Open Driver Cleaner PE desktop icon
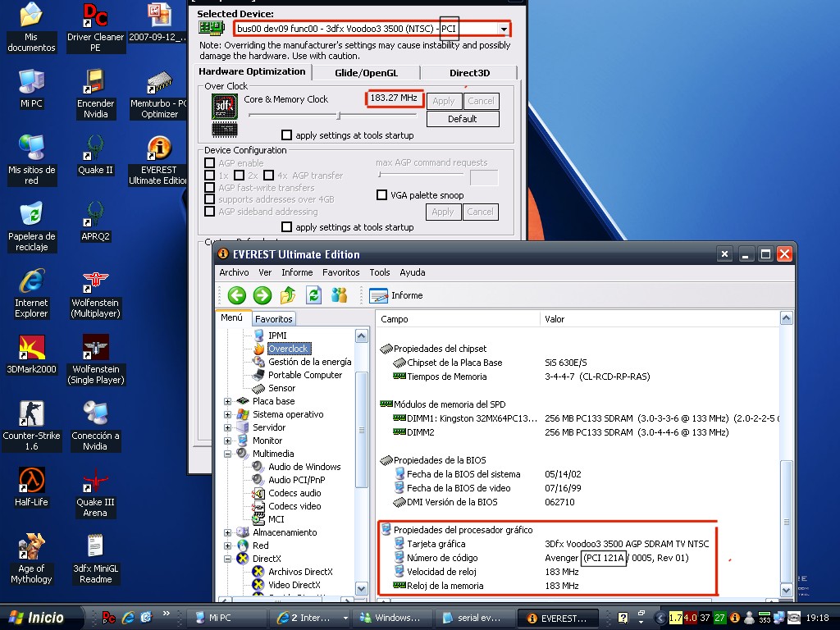 tap(95, 27)
